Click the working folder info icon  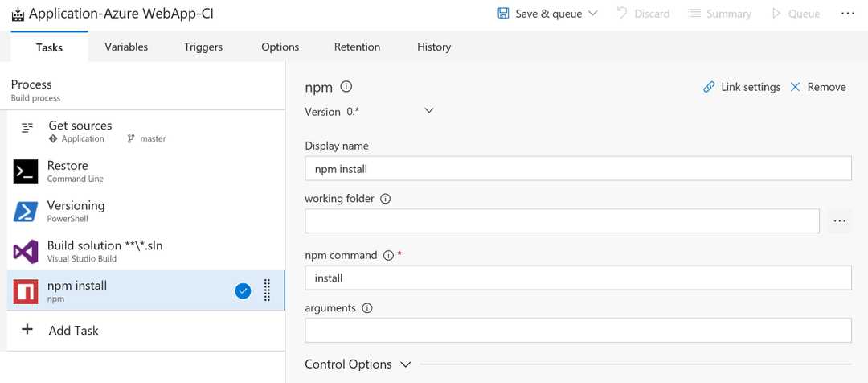click(x=385, y=199)
